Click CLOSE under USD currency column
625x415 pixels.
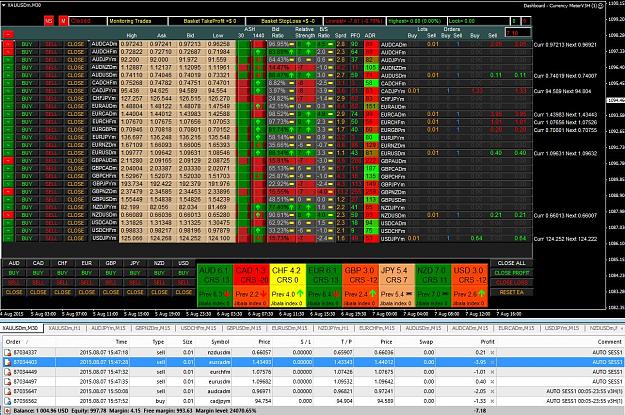click(x=183, y=292)
